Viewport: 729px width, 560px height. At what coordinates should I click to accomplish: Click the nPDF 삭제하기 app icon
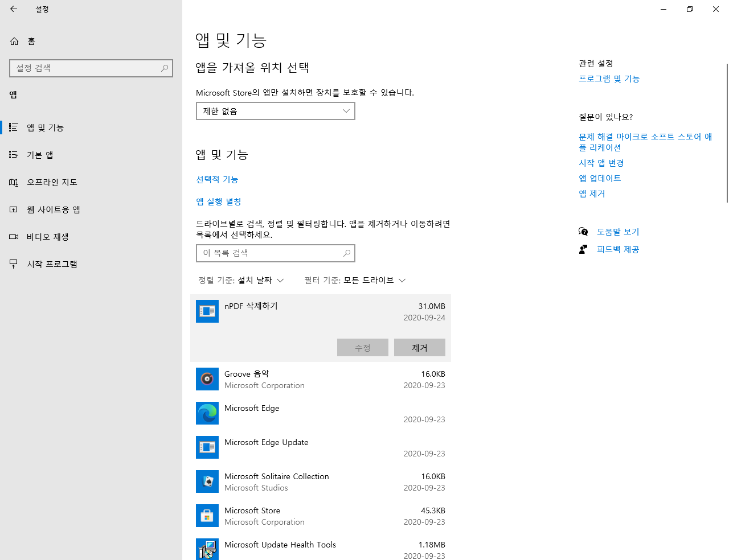click(x=207, y=311)
